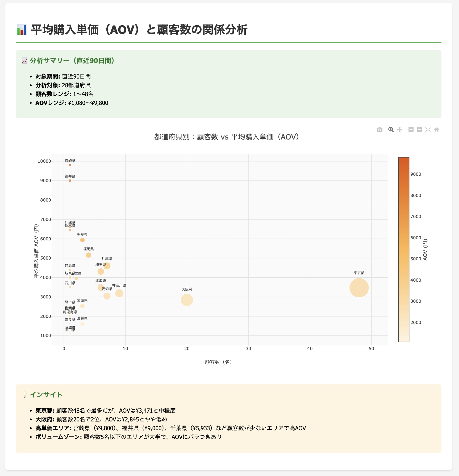Click the camera icon to download plot
Screen dimensions: 459x476
[x=379, y=130]
